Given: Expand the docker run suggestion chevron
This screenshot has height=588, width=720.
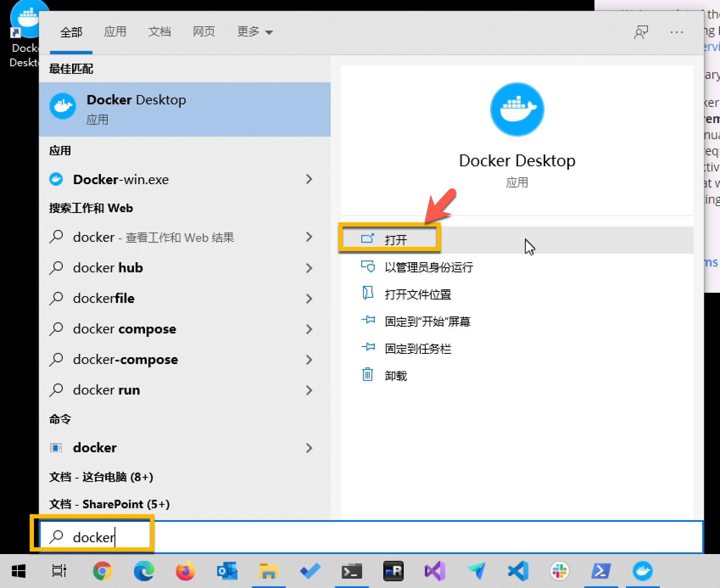Looking at the screenshot, I should [309, 390].
